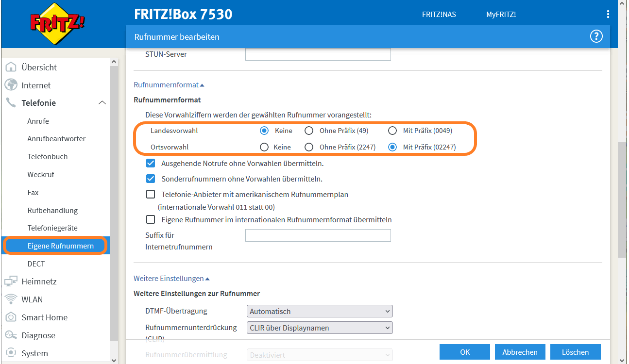
Task: Click the Suffix für Internetrufnummern field
Action: pyautogui.click(x=318, y=235)
